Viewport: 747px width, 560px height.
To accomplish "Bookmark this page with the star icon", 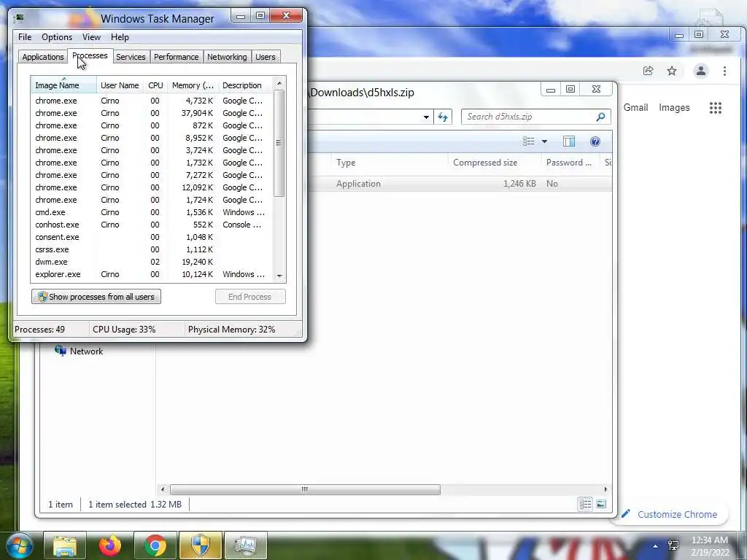I will [672, 71].
